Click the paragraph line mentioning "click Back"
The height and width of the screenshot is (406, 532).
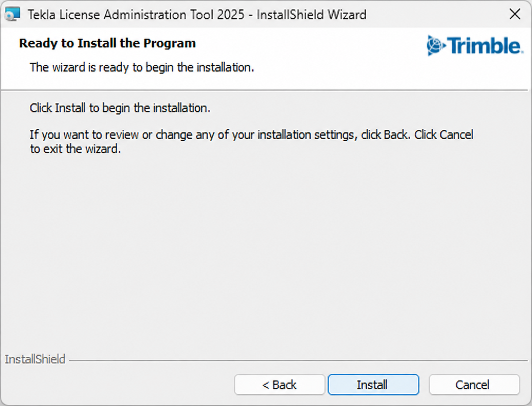pos(252,135)
